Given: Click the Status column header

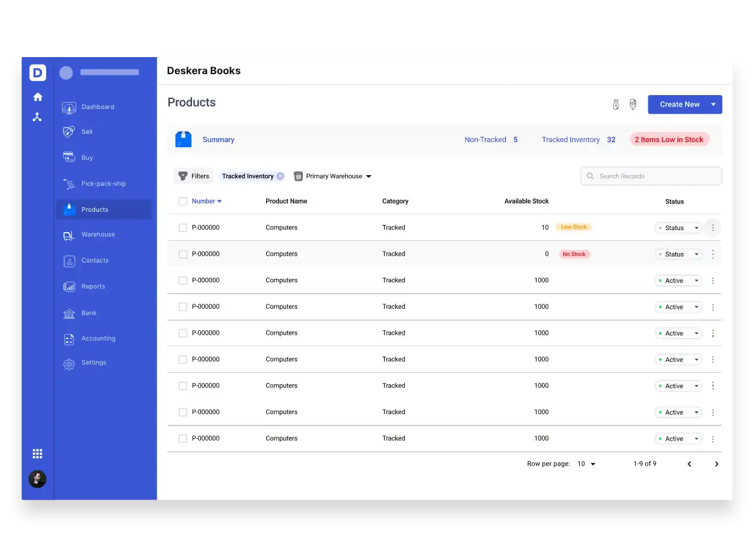Looking at the screenshot, I should point(674,202).
